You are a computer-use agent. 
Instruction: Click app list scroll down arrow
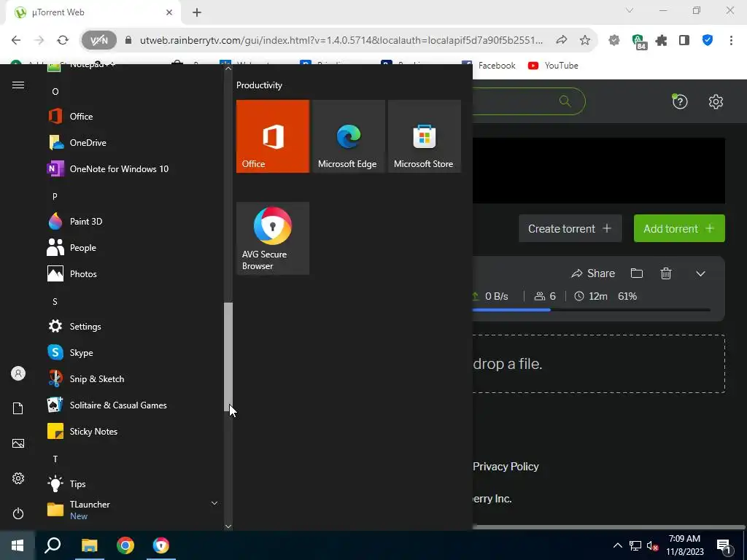click(x=228, y=526)
